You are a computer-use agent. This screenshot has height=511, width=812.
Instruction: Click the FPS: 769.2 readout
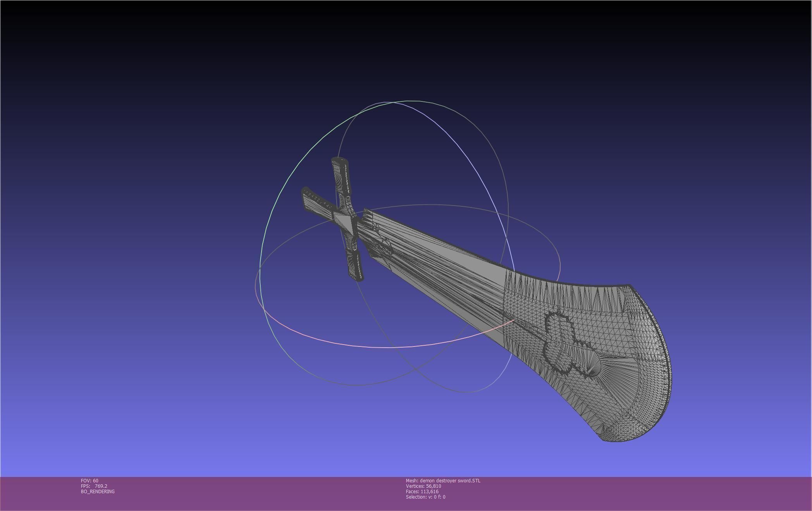coord(94,486)
